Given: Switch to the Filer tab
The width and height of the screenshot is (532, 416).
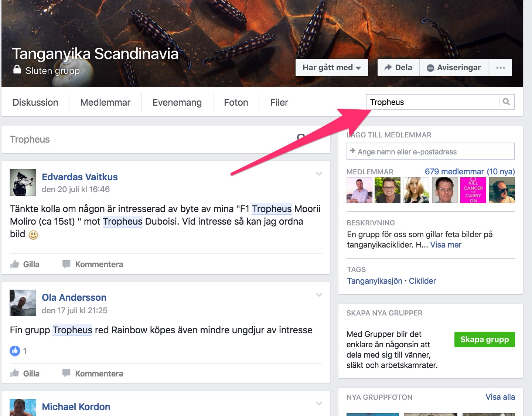Looking at the screenshot, I should 279,102.
